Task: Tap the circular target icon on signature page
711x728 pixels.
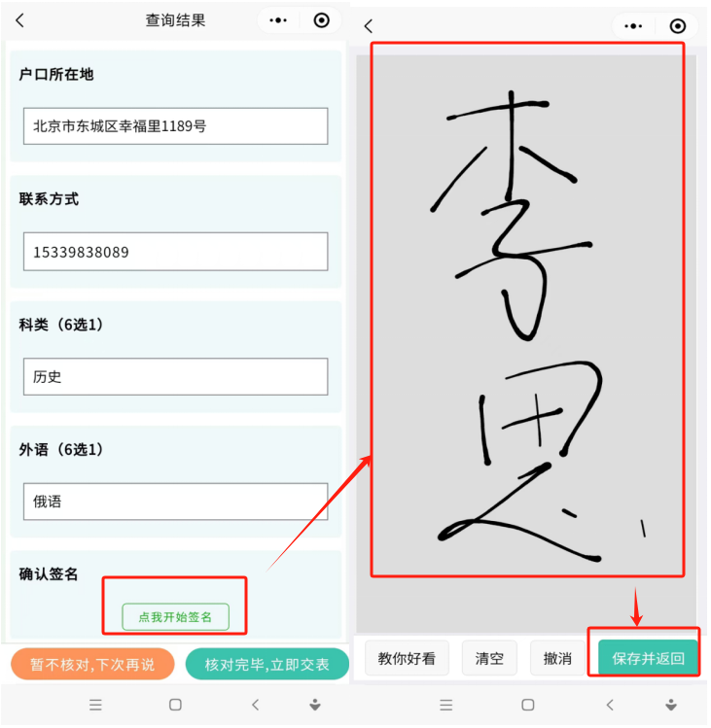Action: [x=678, y=26]
